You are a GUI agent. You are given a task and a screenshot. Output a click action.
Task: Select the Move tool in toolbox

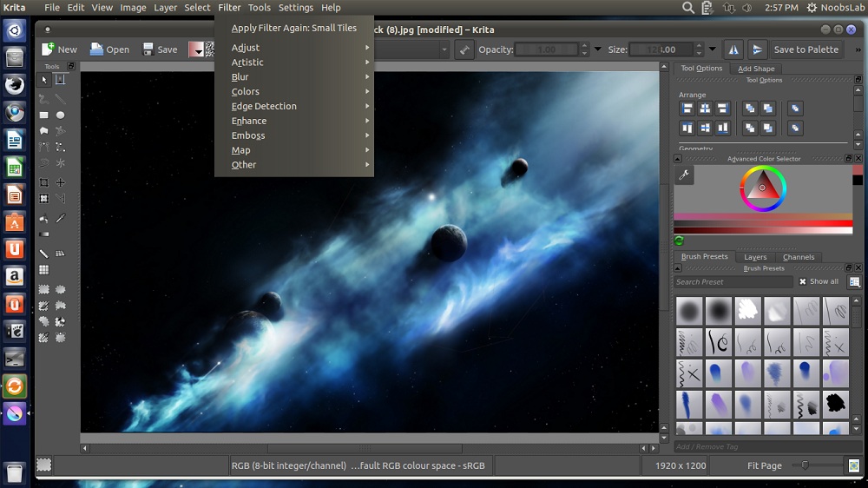pos(61,182)
